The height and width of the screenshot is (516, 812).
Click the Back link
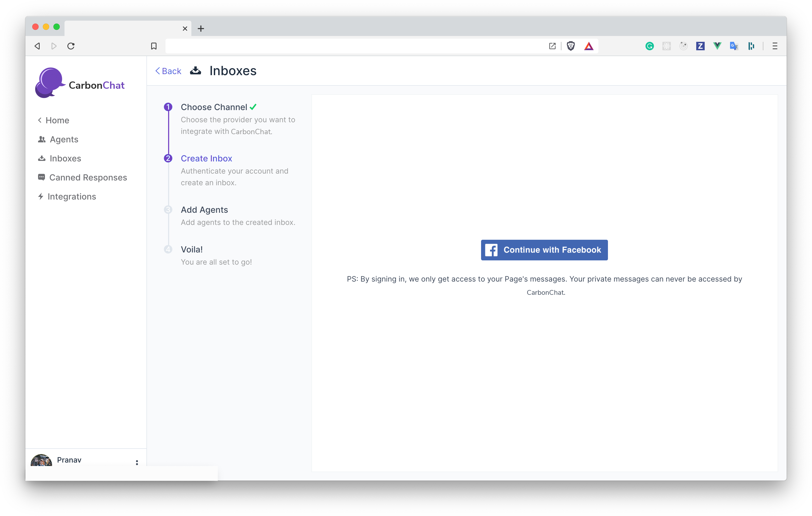click(168, 71)
